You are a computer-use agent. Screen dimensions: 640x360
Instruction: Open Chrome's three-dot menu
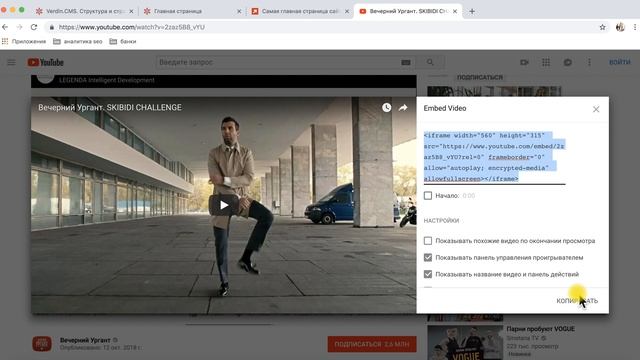tap(635, 27)
